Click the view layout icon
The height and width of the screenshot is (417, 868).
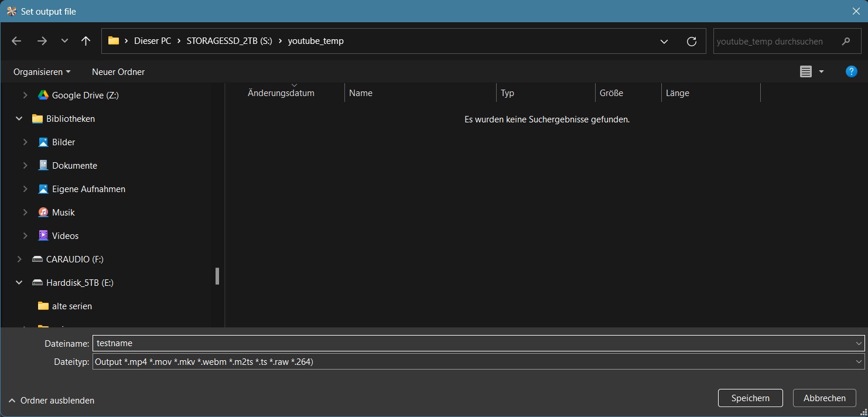806,71
